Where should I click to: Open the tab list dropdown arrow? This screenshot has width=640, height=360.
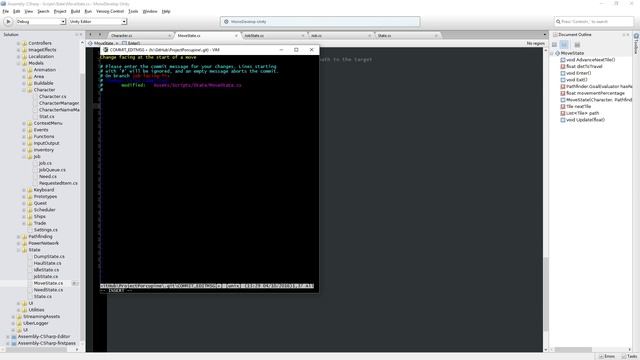pyautogui.click(x=544, y=35)
